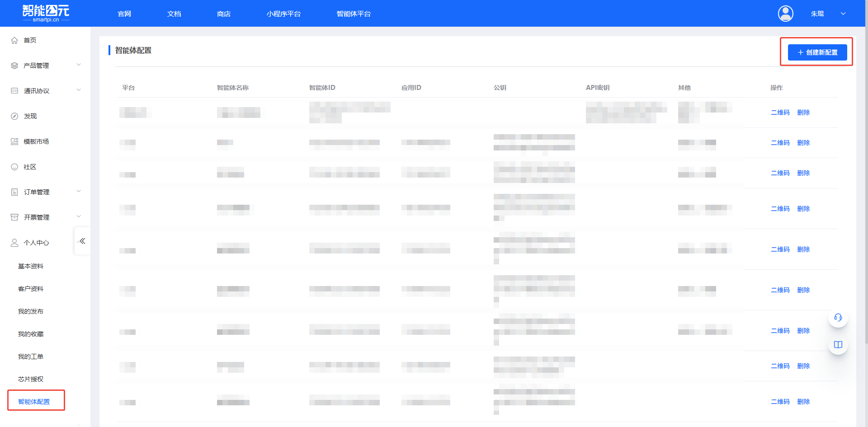
Task: Click the 发现 compass icon
Action: coord(14,116)
